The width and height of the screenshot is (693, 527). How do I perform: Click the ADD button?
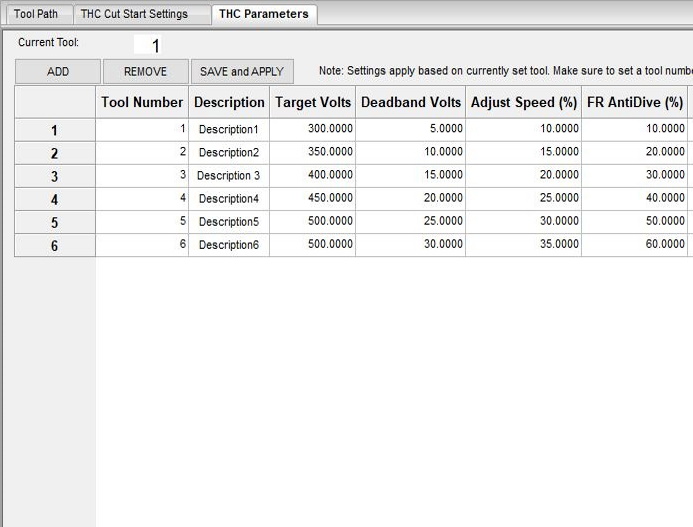(x=58, y=72)
